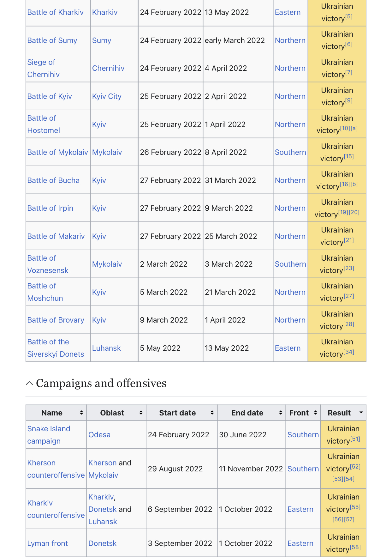The image size is (392, 557).
Task: Open the Kherson counteroffensive link
Action: point(56,469)
